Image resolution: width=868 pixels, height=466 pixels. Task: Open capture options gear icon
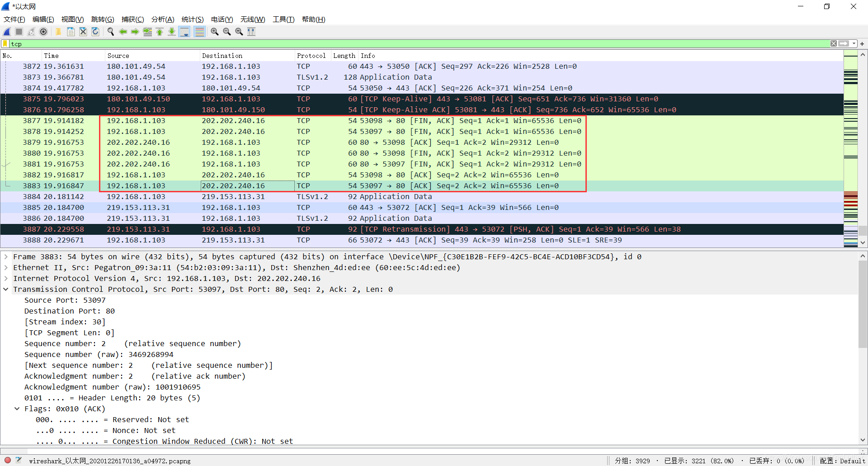pyautogui.click(x=43, y=32)
